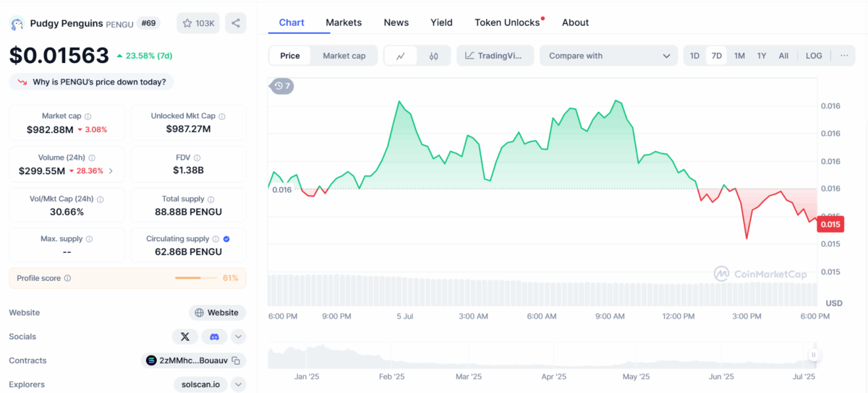The width and height of the screenshot is (868, 393).
Task: Click the $987.27M unlocked cap value
Action: pos(187,129)
